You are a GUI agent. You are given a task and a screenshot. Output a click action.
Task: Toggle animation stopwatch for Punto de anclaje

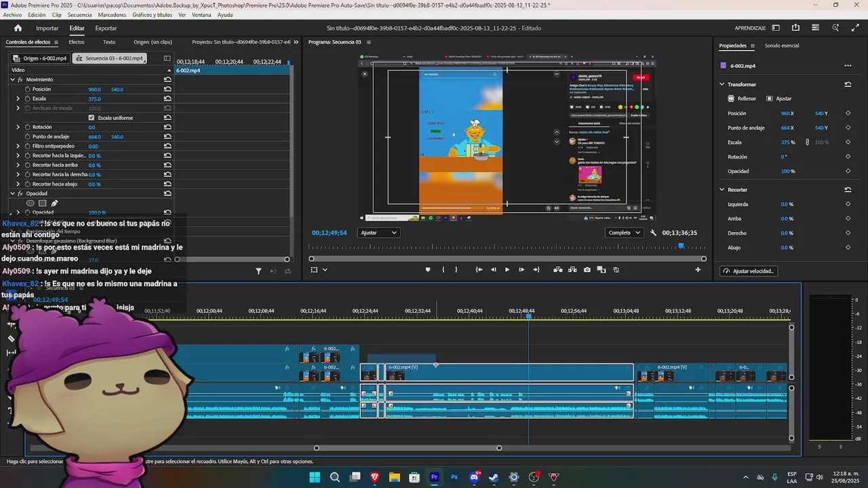[28, 136]
